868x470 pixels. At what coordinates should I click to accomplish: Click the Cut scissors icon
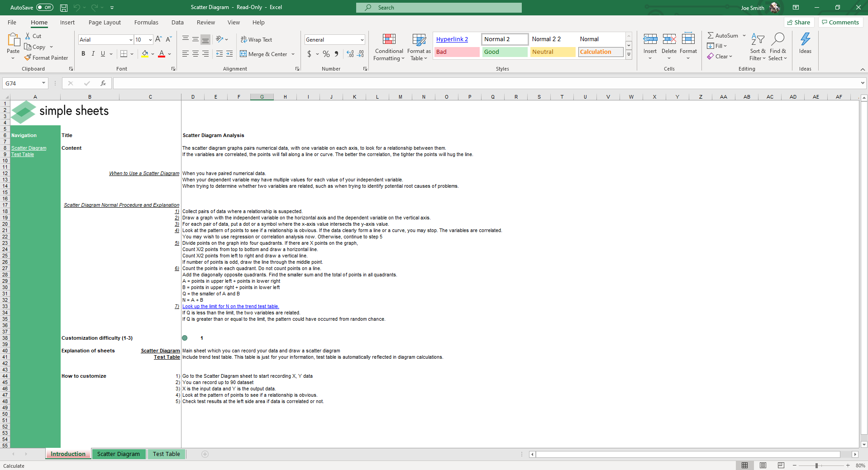click(28, 36)
